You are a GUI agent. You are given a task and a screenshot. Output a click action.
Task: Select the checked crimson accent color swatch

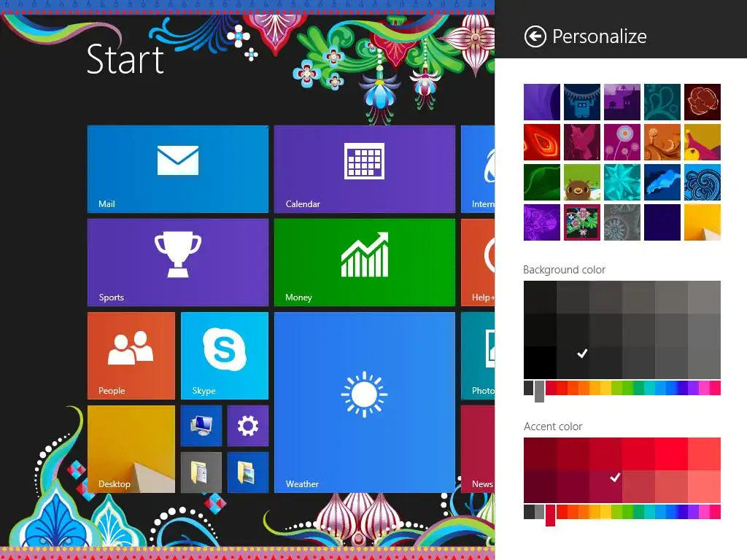point(605,486)
